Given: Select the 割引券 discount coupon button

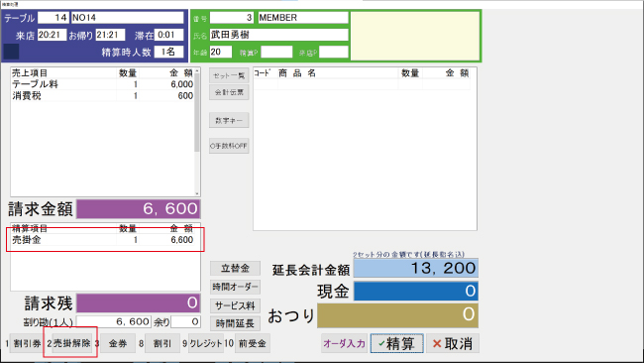Looking at the screenshot, I should tap(27, 343).
